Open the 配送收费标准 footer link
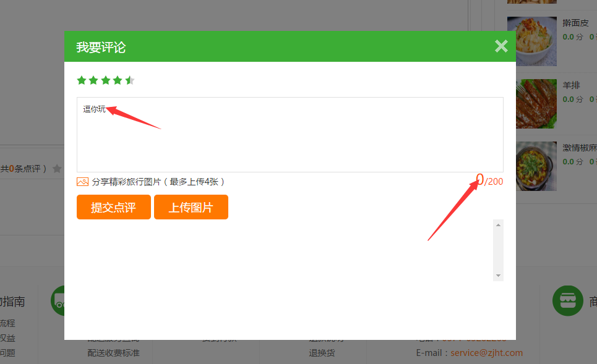 113,353
